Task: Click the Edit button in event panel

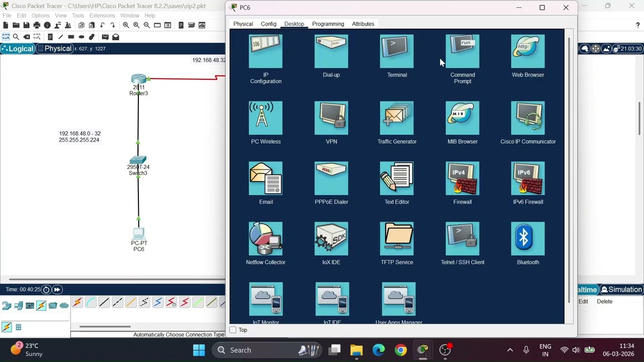Action: click(583, 302)
